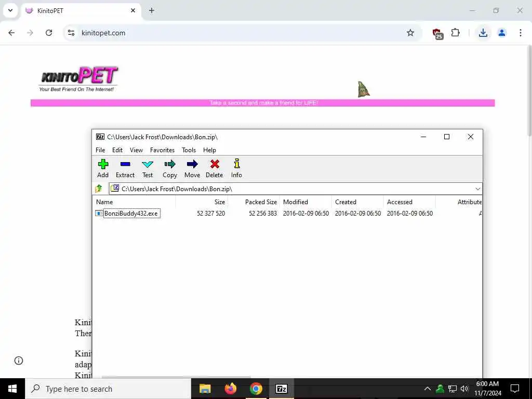Viewport: 532px width, 399px height.
Task: Click the info circle icon on the webpage
Action: pos(19,361)
